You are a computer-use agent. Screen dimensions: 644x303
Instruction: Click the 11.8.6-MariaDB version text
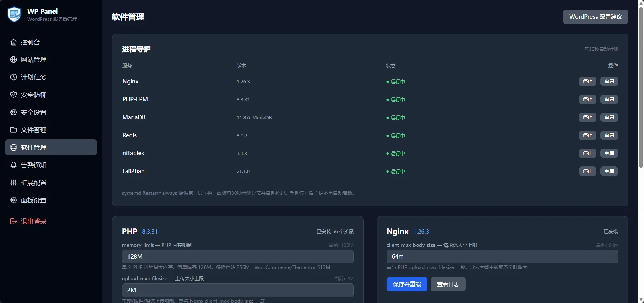pos(254,118)
